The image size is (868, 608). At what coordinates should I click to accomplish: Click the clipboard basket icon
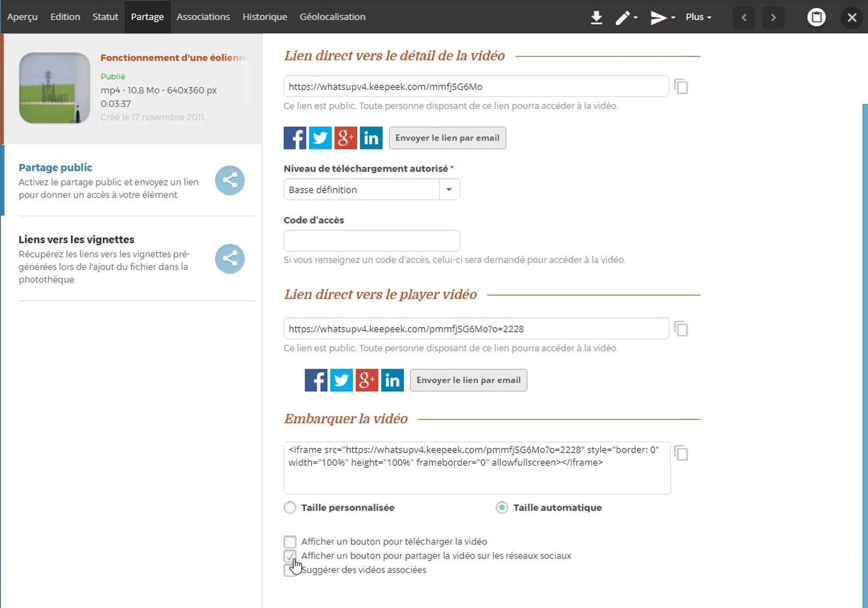point(816,17)
